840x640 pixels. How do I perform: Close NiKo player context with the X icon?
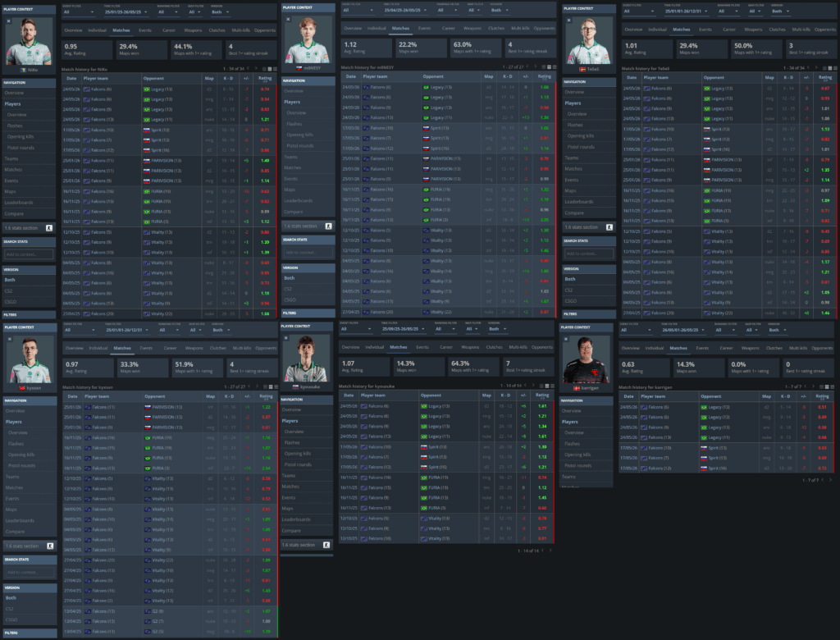8,21
